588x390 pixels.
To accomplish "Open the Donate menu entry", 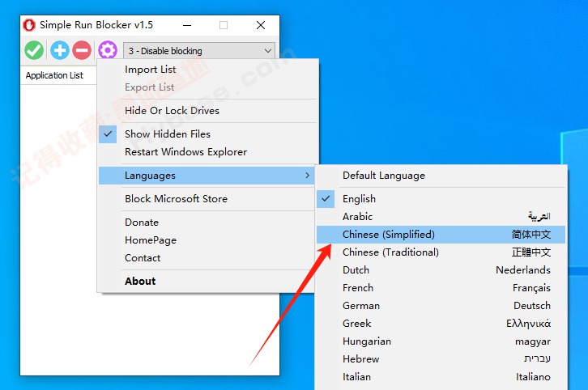I will click(x=207, y=223).
